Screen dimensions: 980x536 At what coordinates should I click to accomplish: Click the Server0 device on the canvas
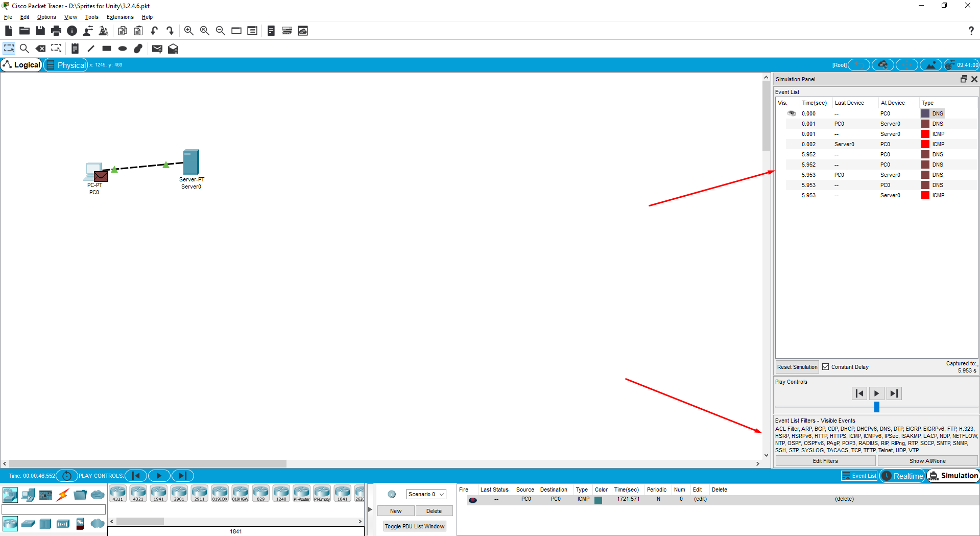(191, 164)
